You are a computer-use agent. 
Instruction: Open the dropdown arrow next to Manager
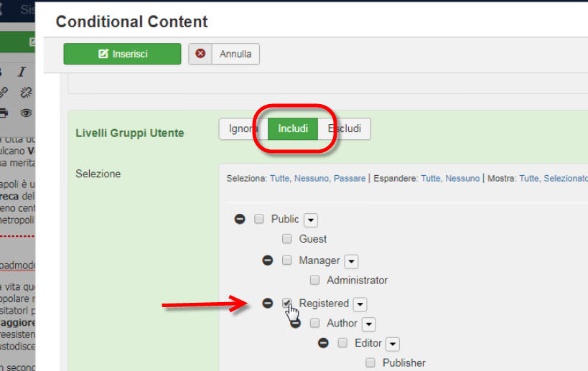point(351,262)
